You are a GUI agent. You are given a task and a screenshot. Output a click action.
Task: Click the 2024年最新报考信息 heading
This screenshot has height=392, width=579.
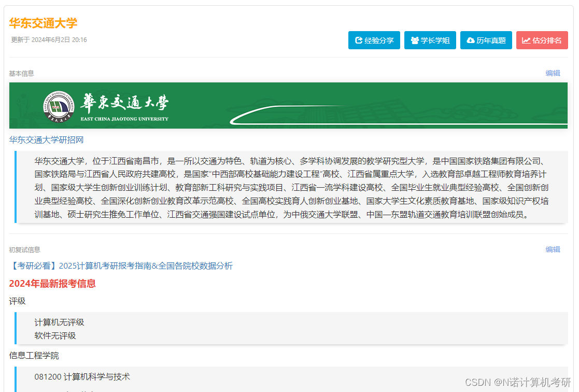click(x=52, y=284)
